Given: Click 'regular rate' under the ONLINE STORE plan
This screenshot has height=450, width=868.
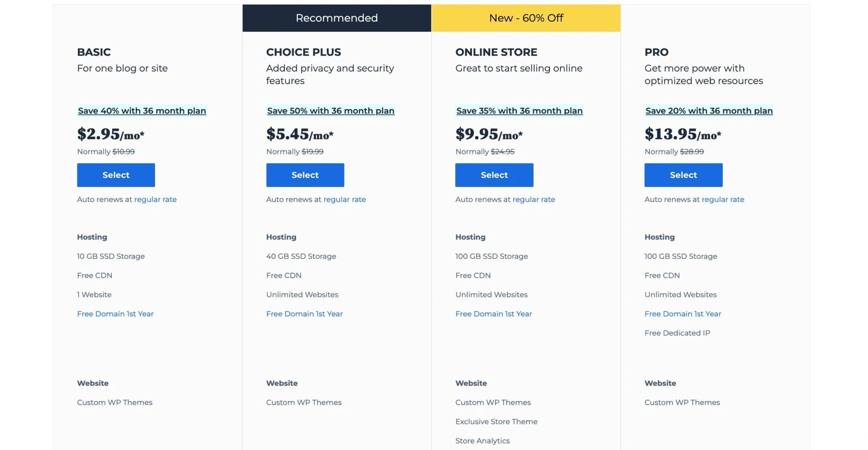Looking at the screenshot, I should click(x=533, y=199).
